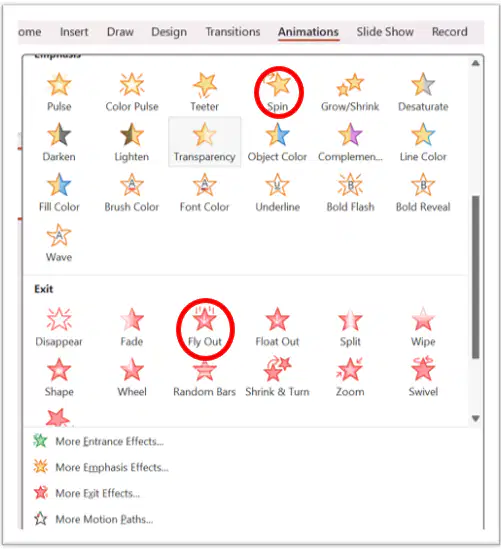
Task: Apply the Bold Flash effect
Action: tap(350, 193)
